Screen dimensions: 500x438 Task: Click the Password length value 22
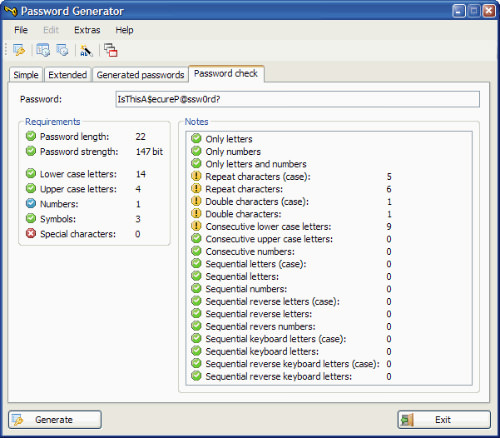(x=140, y=136)
